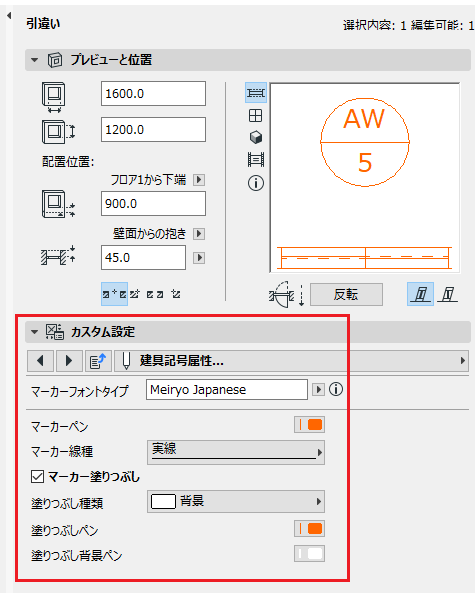Open the 塗りつぶし種類 背景 fill dropdown
Screen dimensions: 475x593
(x=236, y=501)
